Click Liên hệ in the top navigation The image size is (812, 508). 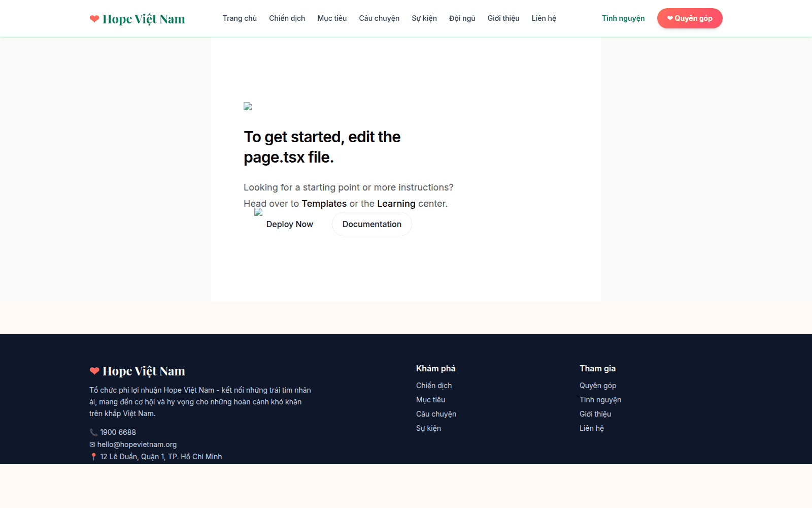click(544, 18)
